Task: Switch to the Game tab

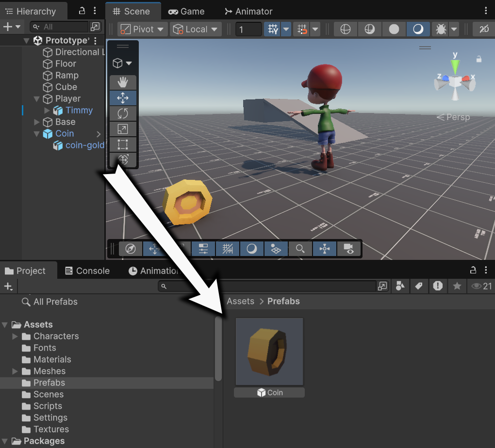Action: point(186,11)
